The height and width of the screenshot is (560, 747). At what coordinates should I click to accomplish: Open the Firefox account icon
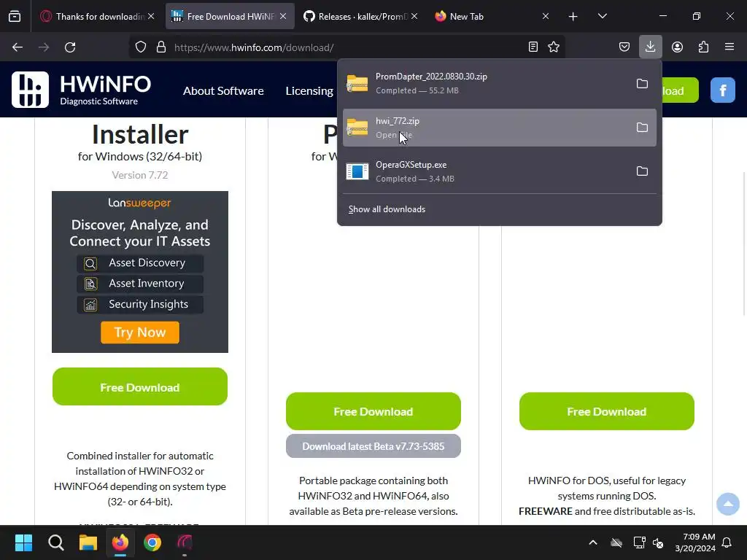[677, 47]
